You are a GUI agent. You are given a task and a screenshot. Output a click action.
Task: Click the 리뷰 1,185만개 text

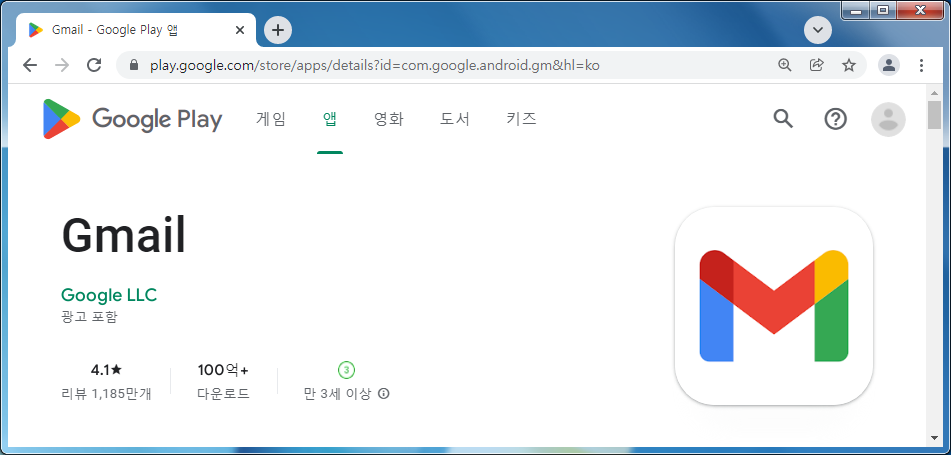click(x=106, y=394)
